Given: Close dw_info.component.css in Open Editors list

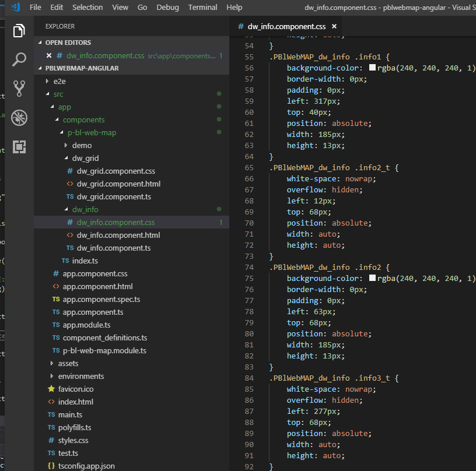Looking at the screenshot, I should pyautogui.click(x=49, y=55).
